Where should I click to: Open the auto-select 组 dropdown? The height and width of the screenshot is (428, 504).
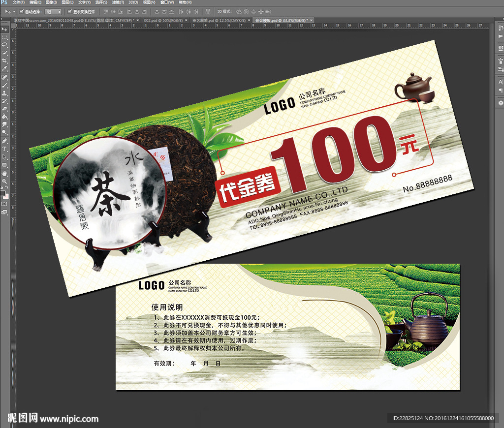53,12
